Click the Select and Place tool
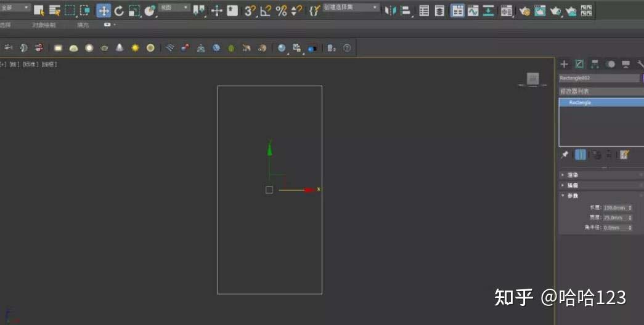This screenshot has height=325, width=644. (150, 10)
